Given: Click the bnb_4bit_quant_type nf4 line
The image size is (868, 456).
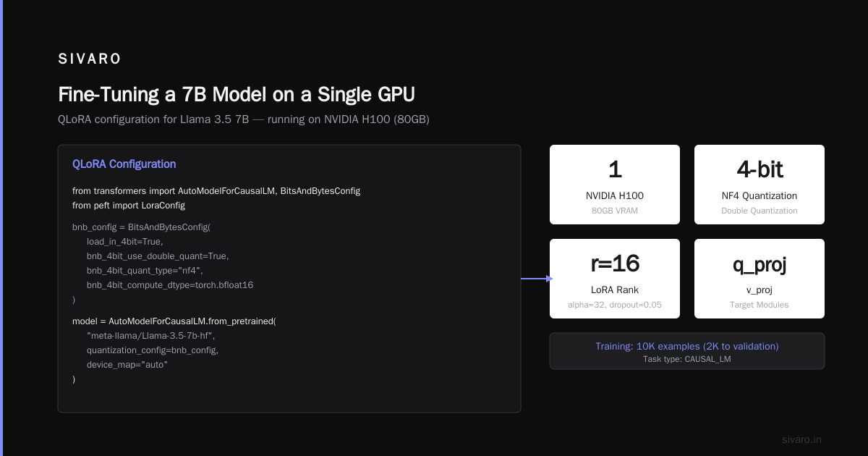Looking at the screenshot, I should pos(145,271).
